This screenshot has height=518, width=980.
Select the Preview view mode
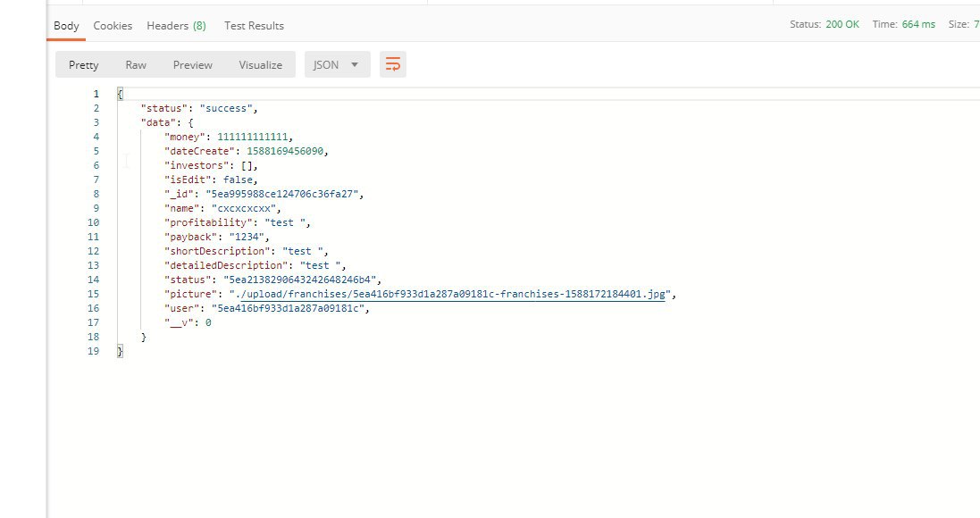click(192, 64)
